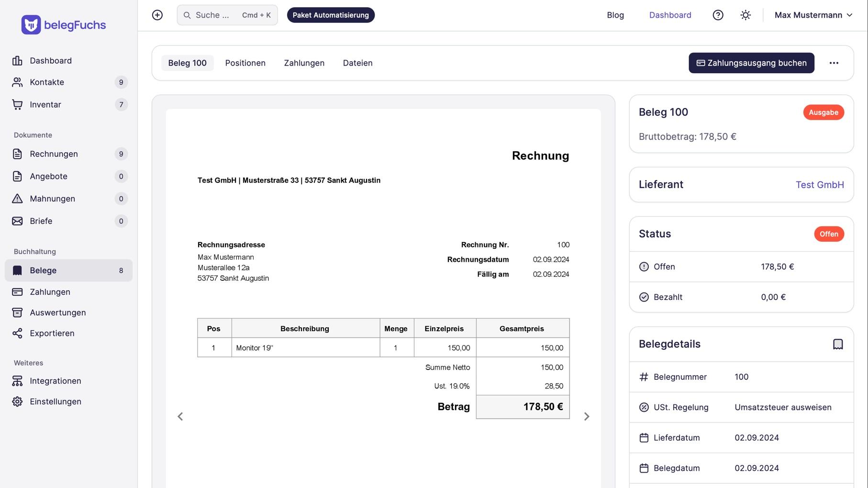Open the help question mark icon

pyautogui.click(x=718, y=15)
